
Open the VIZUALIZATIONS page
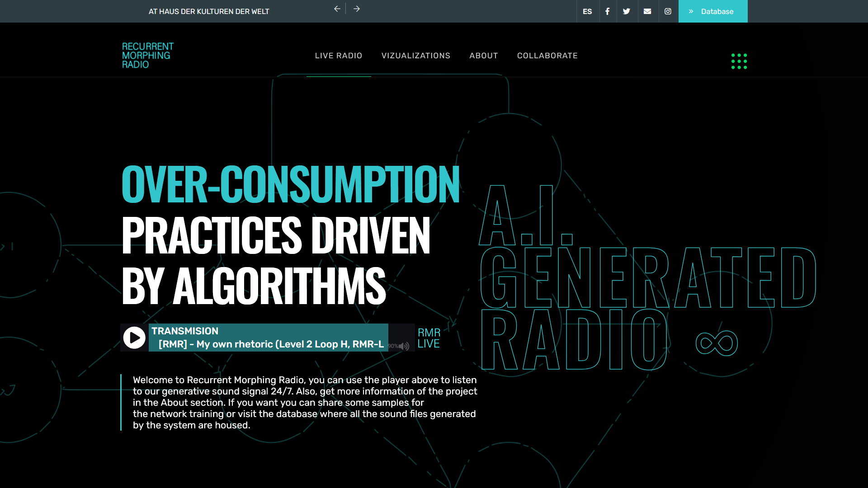pyautogui.click(x=416, y=56)
